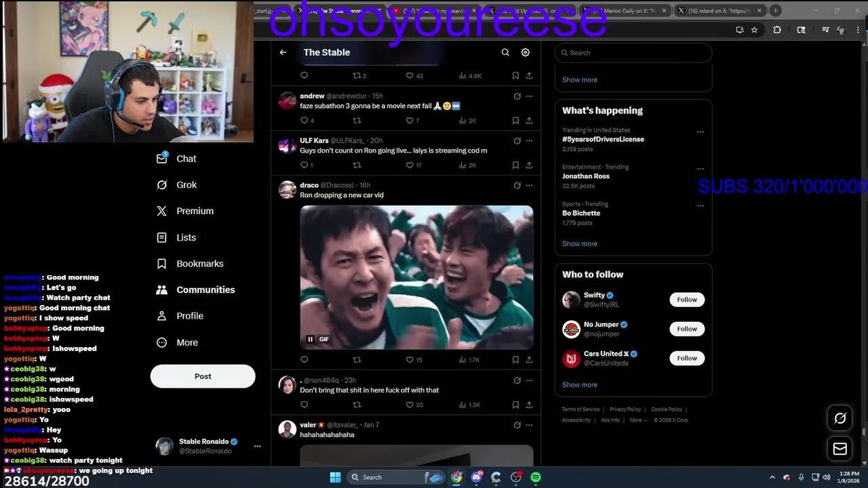Screen dimensions: 868x488
Task: Open Stable Ronaldo account switcher menu
Action: click(257, 446)
